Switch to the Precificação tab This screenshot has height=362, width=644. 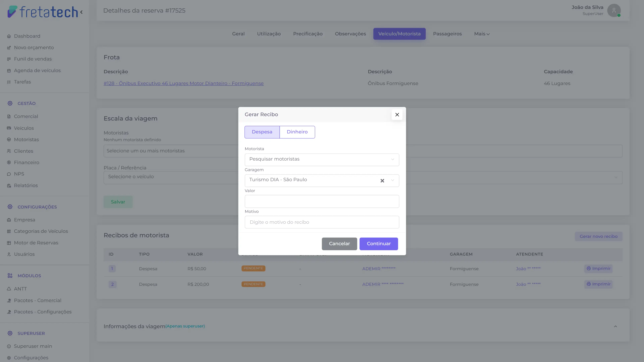click(308, 34)
